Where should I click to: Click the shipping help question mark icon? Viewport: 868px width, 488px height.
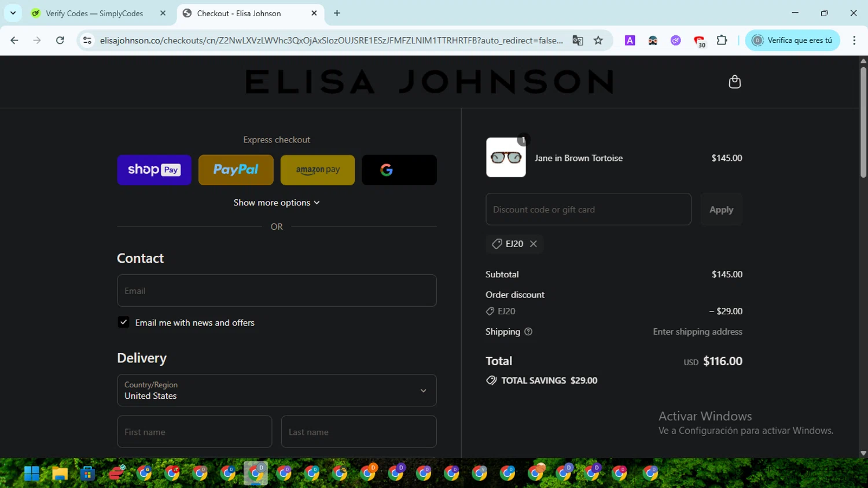(x=528, y=332)
